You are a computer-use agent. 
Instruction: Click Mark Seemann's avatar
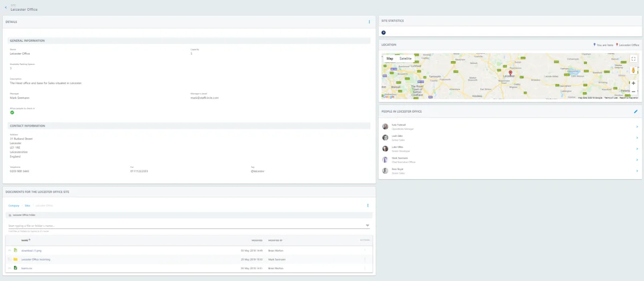pyautogui.click(x=385, y=160)
